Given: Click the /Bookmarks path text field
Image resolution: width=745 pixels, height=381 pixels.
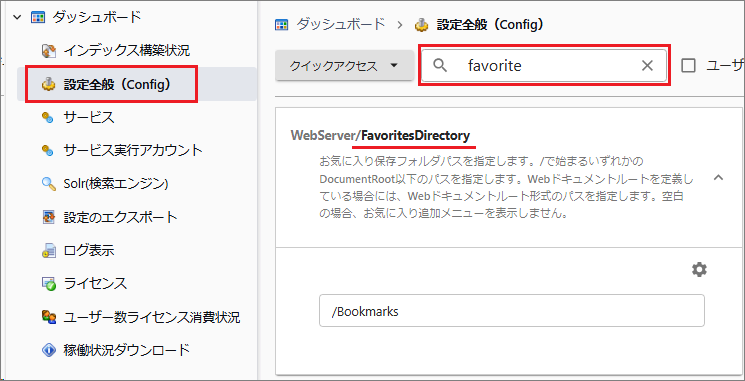Looking at the screenshot, I should pyautogui.click(x=512, y=311).
